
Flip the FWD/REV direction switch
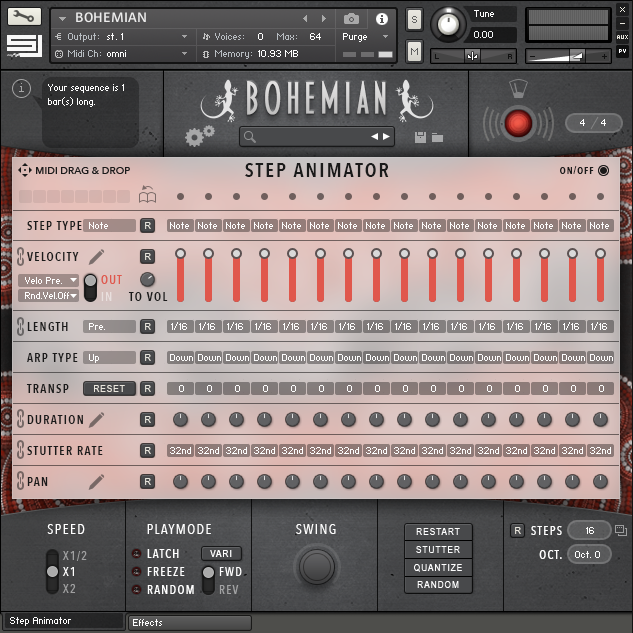pyautogui.click(x=209, y=580)
